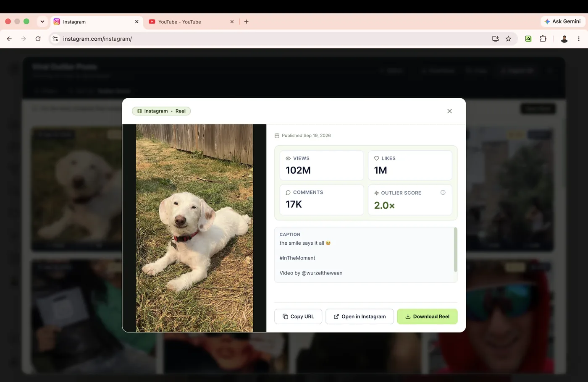Open the Extensions puzzle menu
This screenshot has height=382, width=588.
pyautogui.click(x=543, y=39)
